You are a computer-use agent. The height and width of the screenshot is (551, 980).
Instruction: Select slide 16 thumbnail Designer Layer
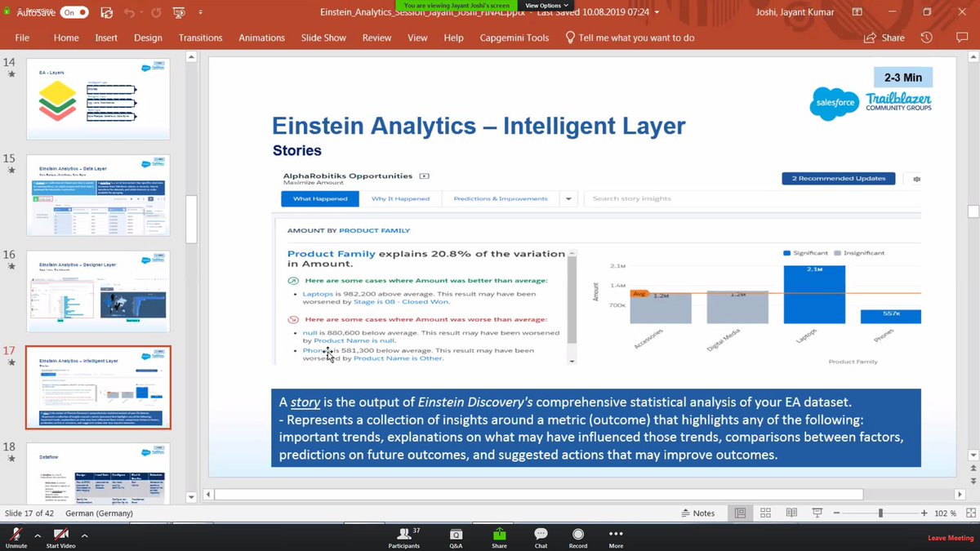(x=99, y=291)
